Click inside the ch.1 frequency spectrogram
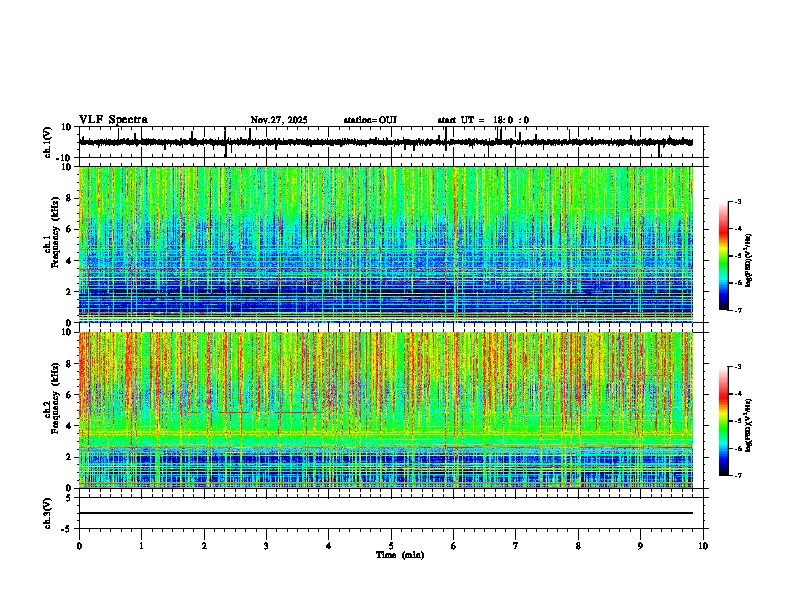792x612 pixels. [386, 244]
